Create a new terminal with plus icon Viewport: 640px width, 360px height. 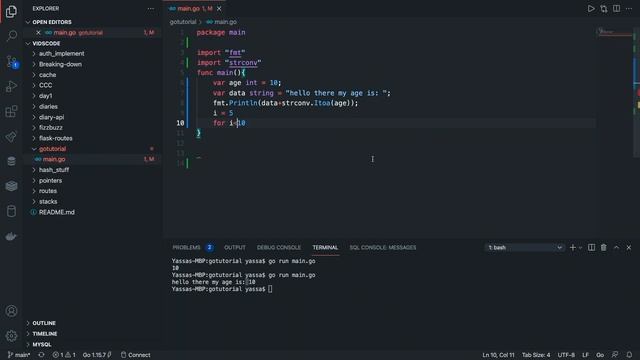(573, 247)
